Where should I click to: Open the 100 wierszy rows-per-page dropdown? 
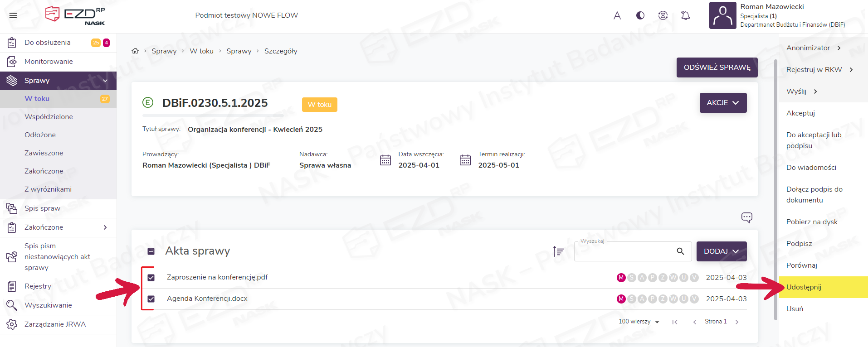(639, 322)
